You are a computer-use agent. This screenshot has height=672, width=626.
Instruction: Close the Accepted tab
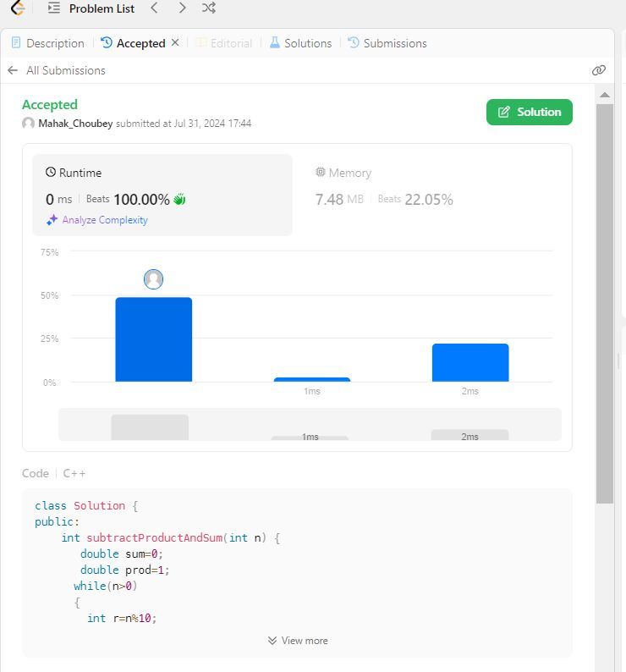pos(175,42)
